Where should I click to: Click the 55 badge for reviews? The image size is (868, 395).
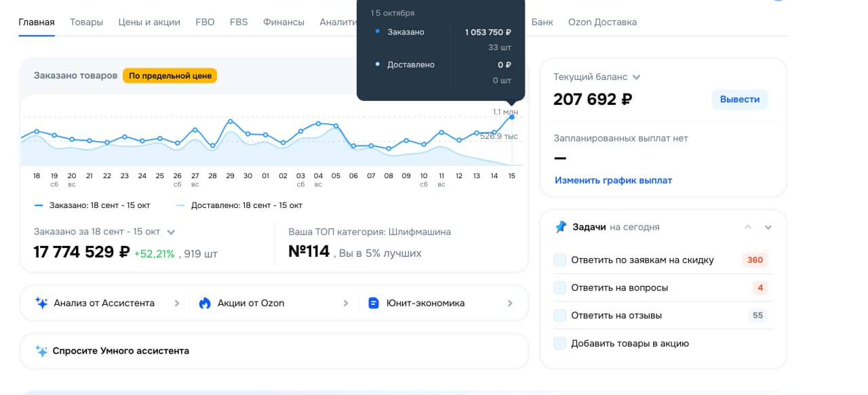[x=757, y=316]
